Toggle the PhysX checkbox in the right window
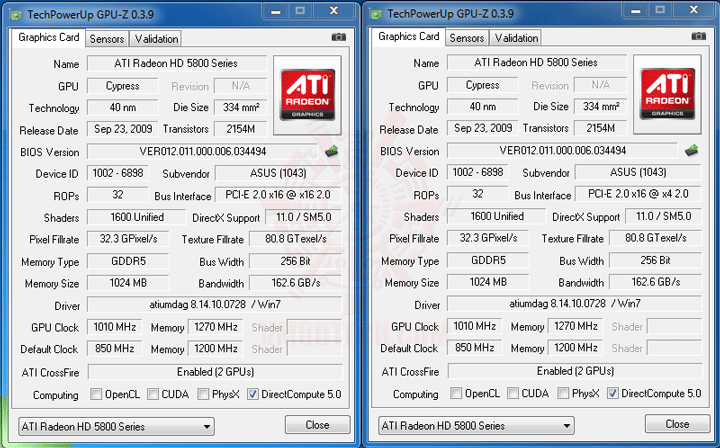 (x=563, y=393)
